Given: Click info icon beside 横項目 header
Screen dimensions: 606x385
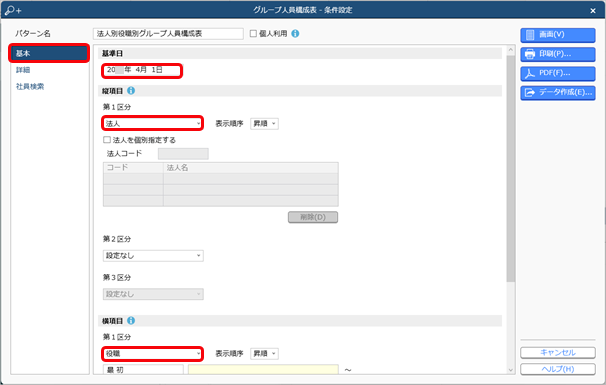Looking at the screenshot, I should (131, 320).
